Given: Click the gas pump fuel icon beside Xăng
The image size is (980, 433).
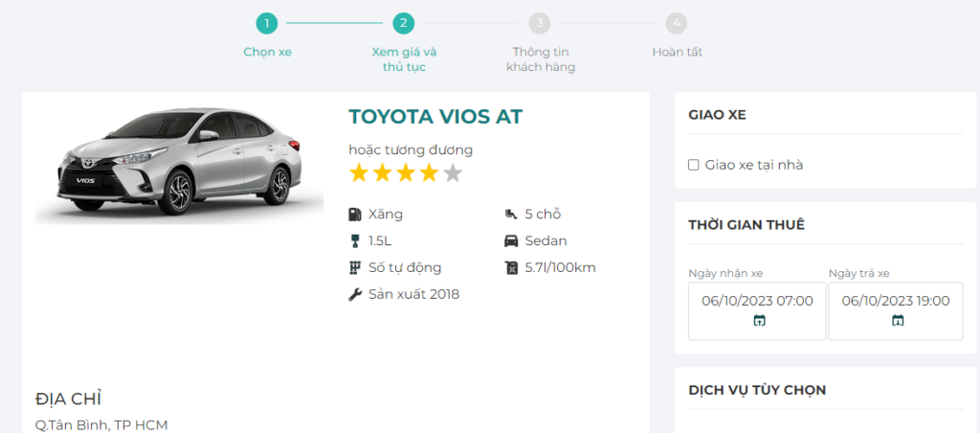Looking at the screenshot, I should click(355, 215).
